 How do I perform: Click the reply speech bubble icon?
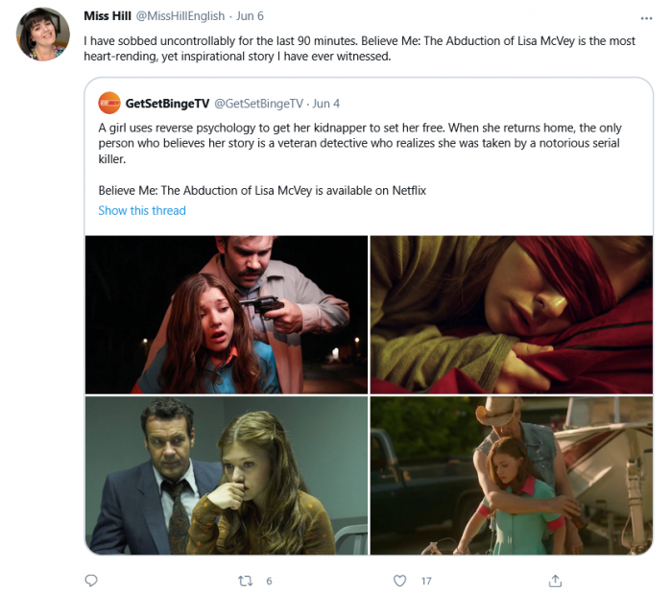[x=91, y=580]
